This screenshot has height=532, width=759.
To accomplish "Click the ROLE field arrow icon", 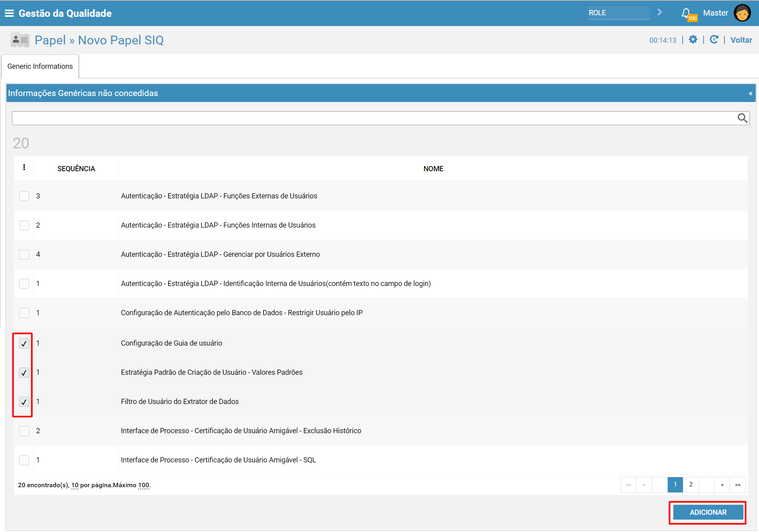I will 659,12.
